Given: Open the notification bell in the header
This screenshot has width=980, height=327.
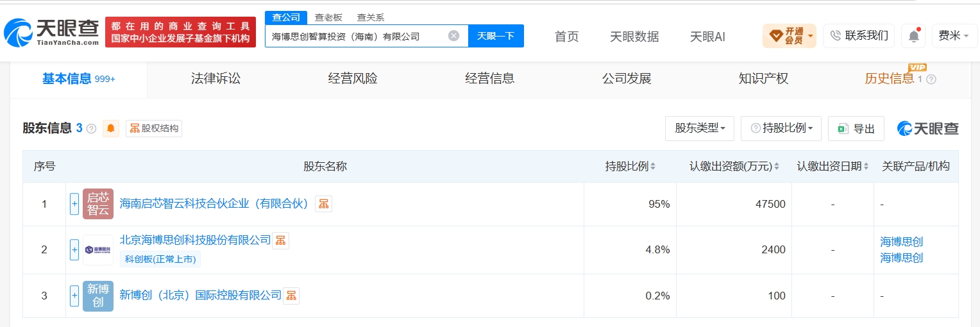Looking at the screenshot, I should [x=913, y=36].
